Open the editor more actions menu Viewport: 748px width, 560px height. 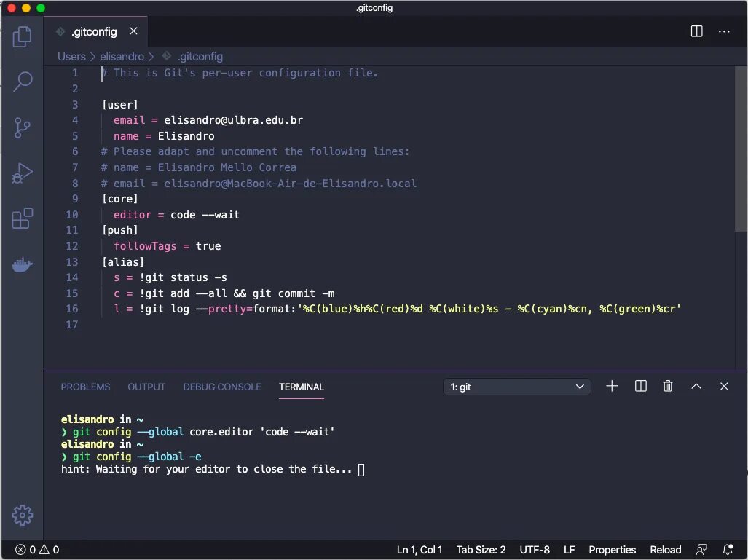725,31
